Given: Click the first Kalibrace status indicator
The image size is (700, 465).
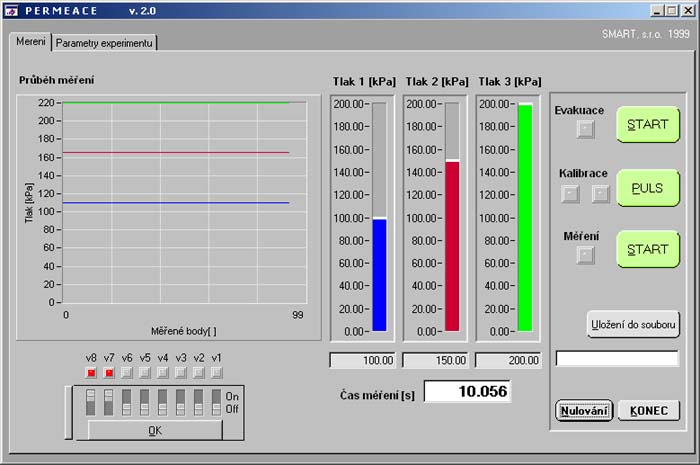Looking at the screenshot, I should pos(570,194).
